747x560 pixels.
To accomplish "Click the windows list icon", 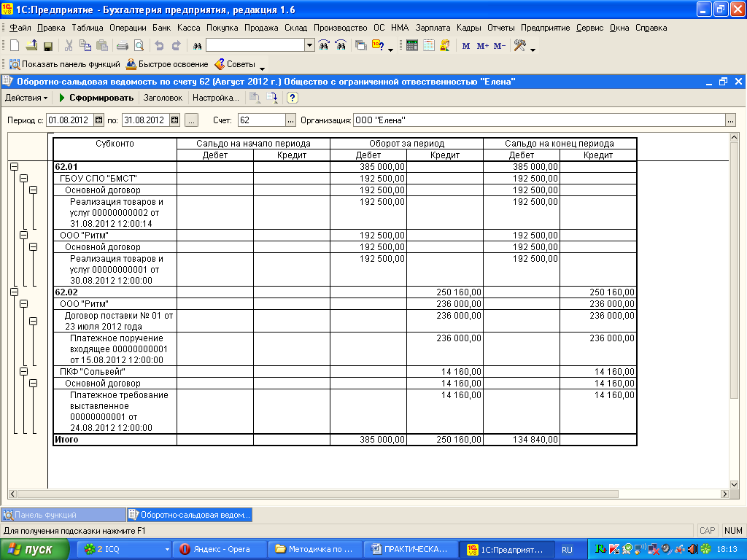I will 361,46.
